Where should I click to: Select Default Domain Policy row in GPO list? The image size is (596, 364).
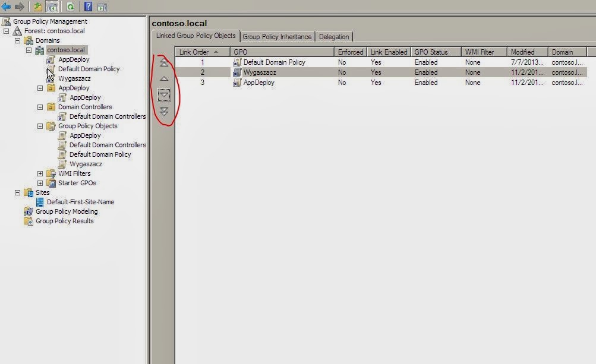(381, 62)
